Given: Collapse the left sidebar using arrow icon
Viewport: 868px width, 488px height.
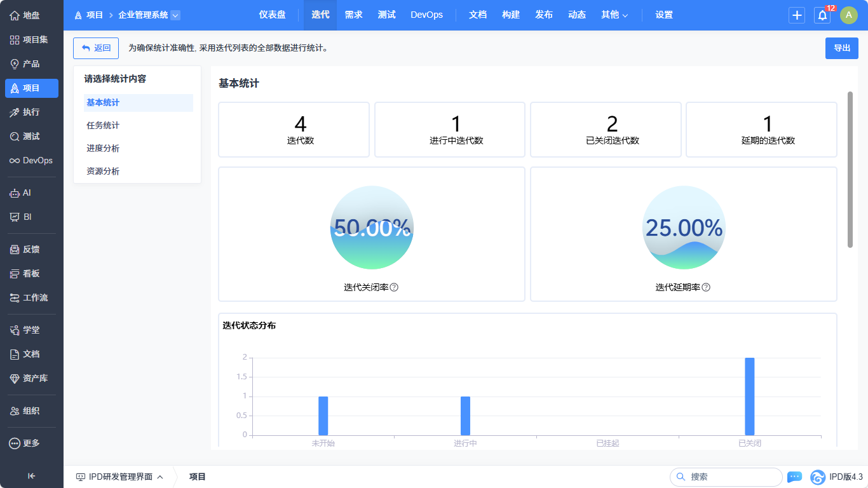Looking at the screenshot, I should tap(31, 476).
